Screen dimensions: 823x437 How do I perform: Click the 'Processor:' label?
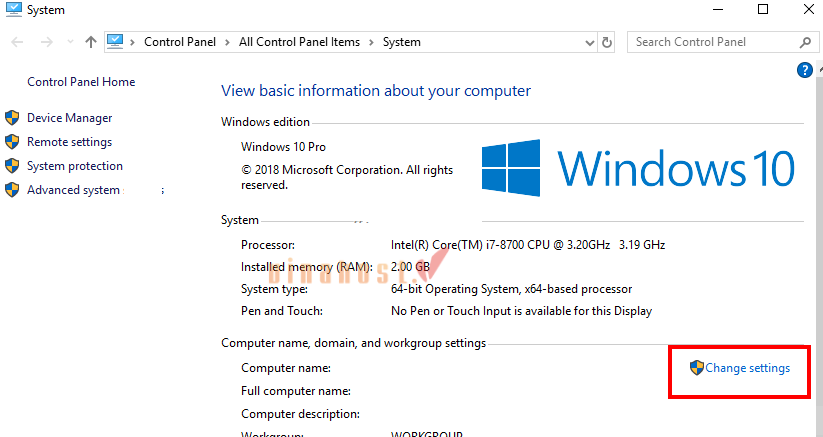pyautogui.click(x=268, y=245)
